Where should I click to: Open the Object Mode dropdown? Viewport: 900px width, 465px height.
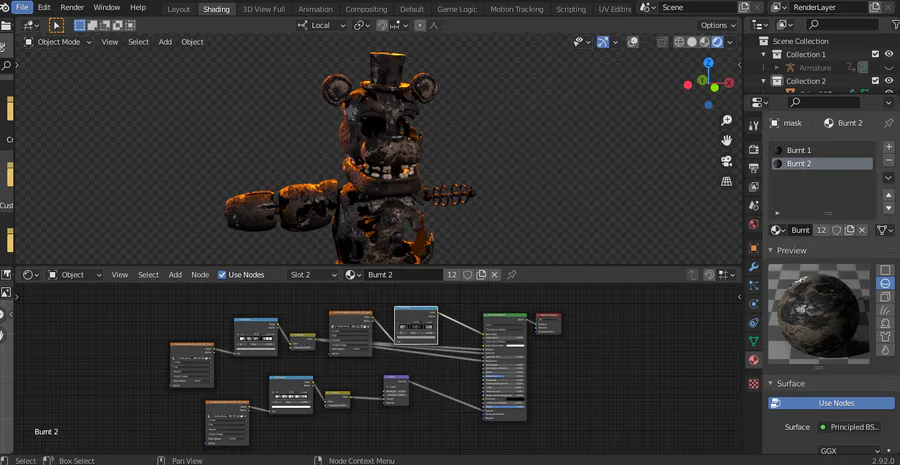point(58,42)
